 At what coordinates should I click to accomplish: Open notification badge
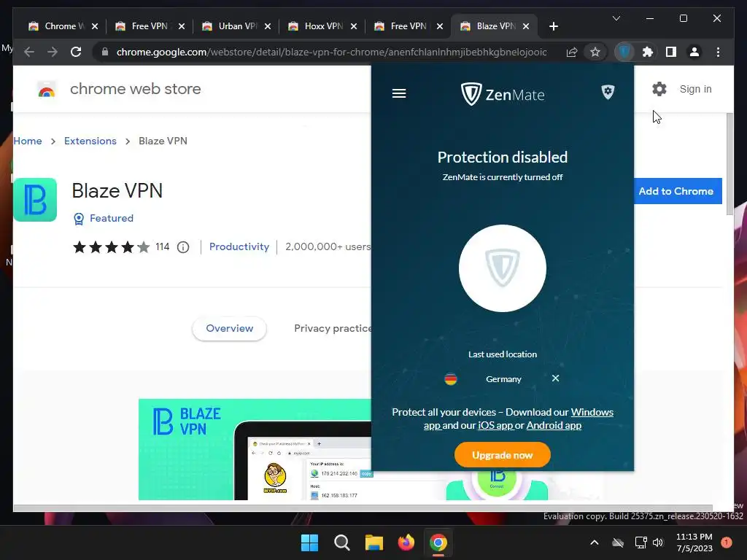point(726,542)
